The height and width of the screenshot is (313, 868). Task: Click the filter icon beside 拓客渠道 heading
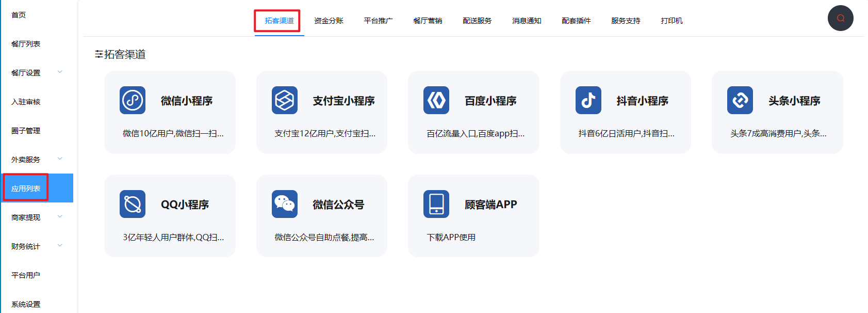pos(99,54)
